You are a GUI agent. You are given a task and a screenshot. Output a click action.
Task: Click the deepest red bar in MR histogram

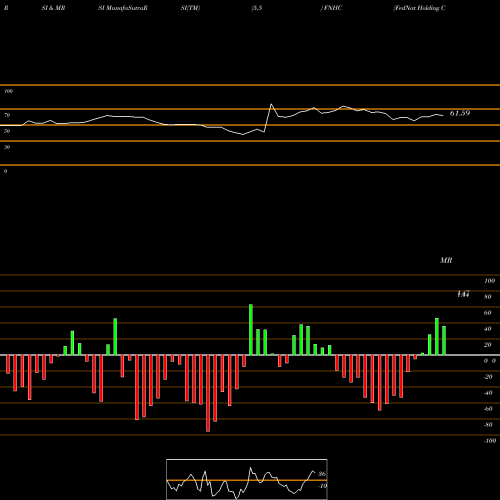(x=208, y=393)
